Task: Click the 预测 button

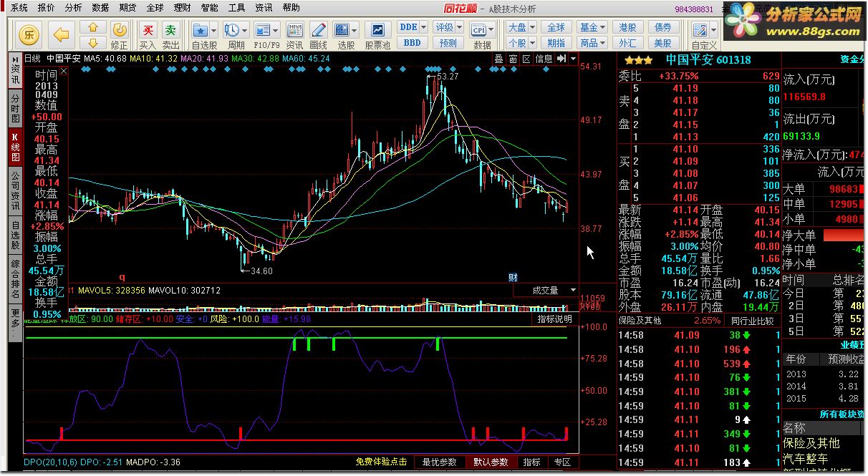Action: tap(448, 43)
